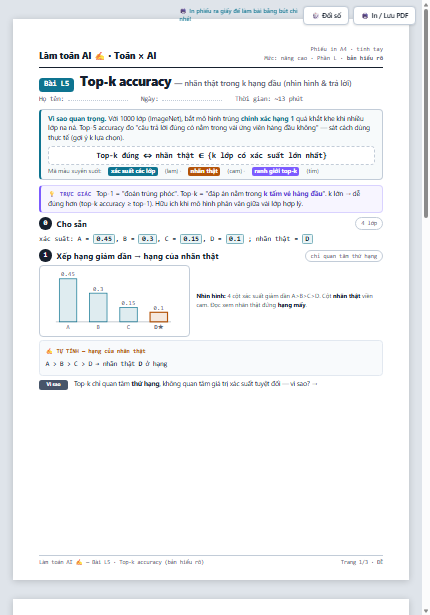
Task: Click the lightbulb icon in Trực giác box
Action: coord(51,194)
